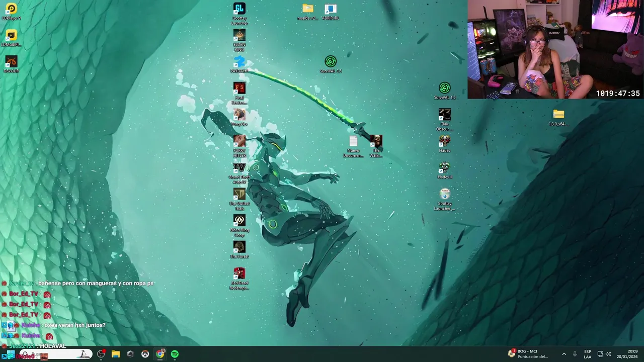Select the Final Sentence game shortcut
The height and width of the screenshot is (362, 644).
(x=239, y=94)
